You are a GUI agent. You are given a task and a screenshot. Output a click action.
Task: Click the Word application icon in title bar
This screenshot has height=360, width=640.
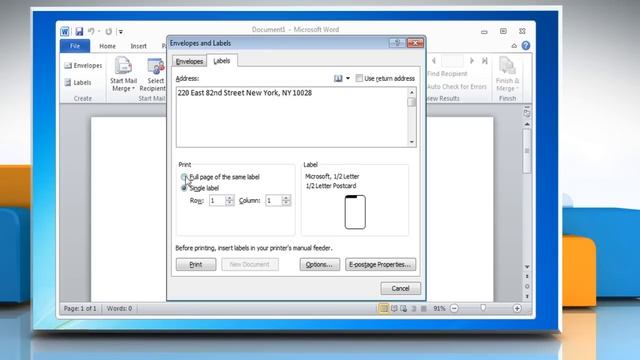[65, 31]
